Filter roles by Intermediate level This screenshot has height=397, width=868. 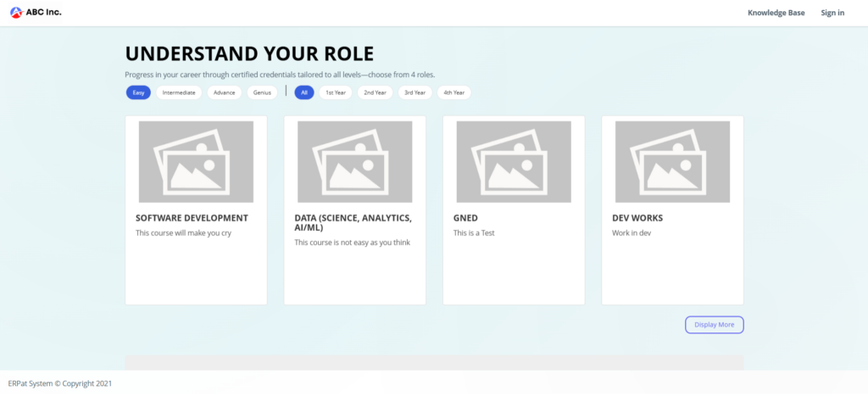(179, 92)
